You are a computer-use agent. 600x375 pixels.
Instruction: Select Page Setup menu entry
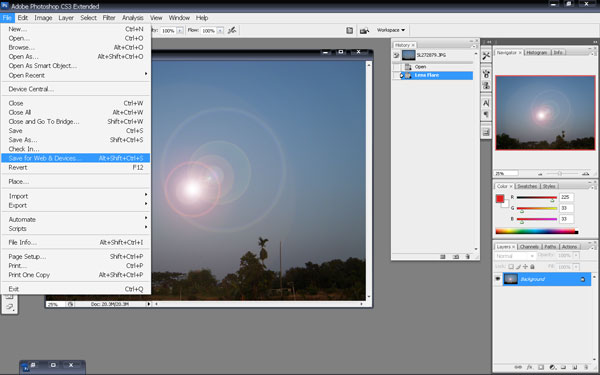(76, 256)
